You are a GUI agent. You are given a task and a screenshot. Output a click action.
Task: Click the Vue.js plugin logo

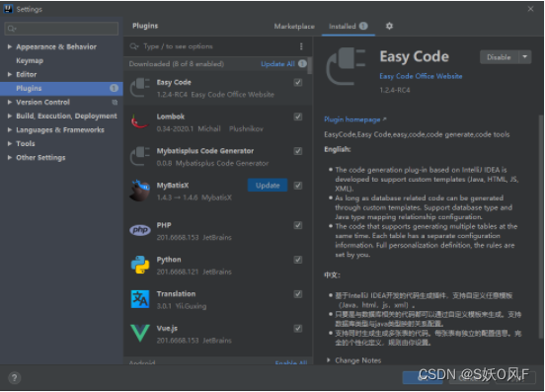(x=140, y=334)
